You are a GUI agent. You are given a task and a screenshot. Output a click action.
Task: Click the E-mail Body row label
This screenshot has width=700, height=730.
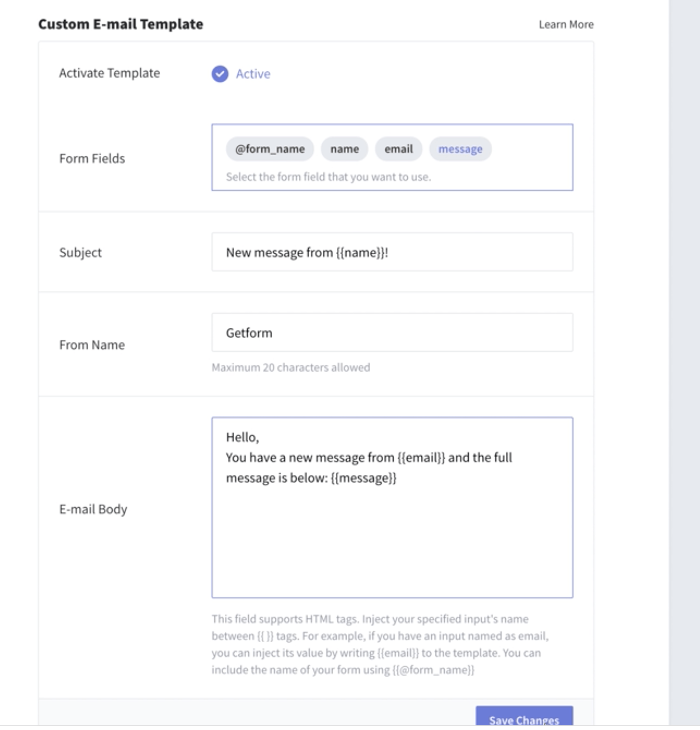coord(93,509)
